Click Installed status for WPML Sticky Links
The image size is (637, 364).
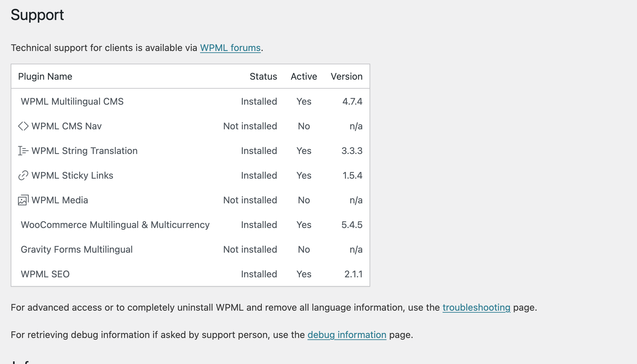259,175
